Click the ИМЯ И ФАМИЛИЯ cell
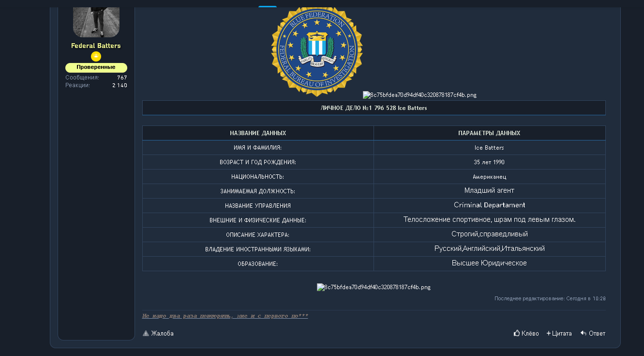Viewport: 644px width, 356px height. click(x=258, y=148)
